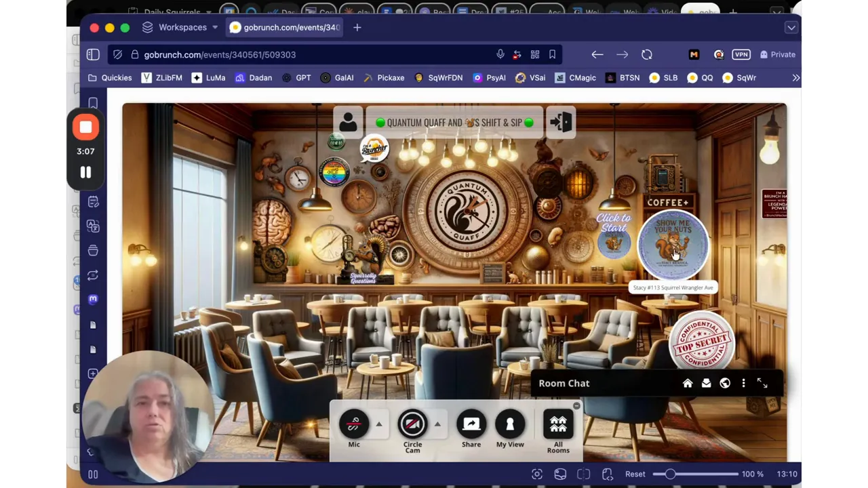This screenshot has width=868, height=488.
Task: Click the Reset button in the bottom bar
Action: pos(635,474)
